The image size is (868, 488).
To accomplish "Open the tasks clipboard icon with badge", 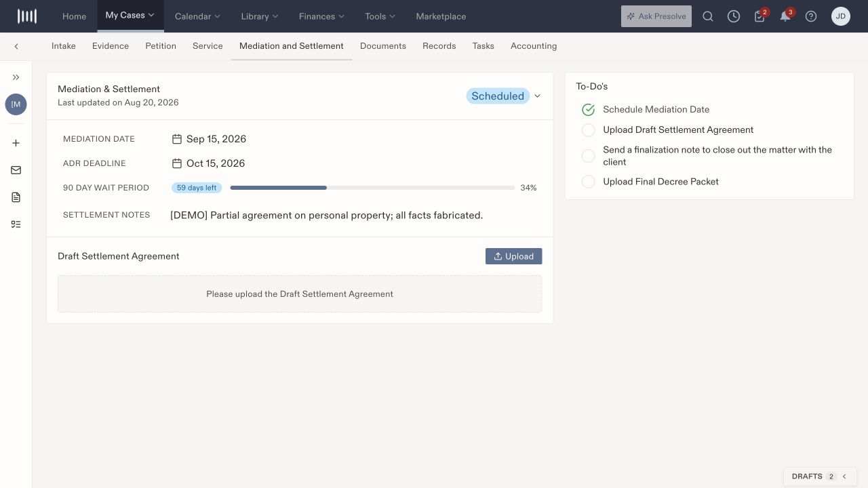I will [759, 16].
